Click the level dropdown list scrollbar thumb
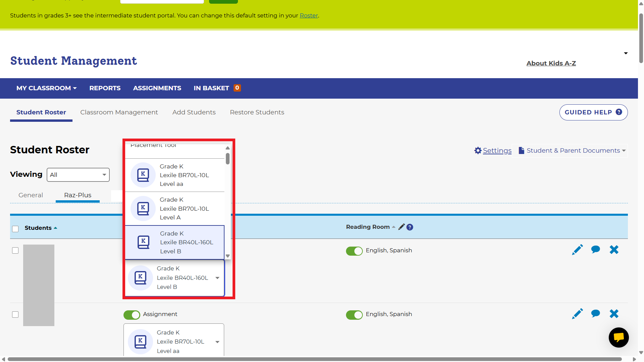Viewport: 644px width, 362px height. (x=228, y=159)
